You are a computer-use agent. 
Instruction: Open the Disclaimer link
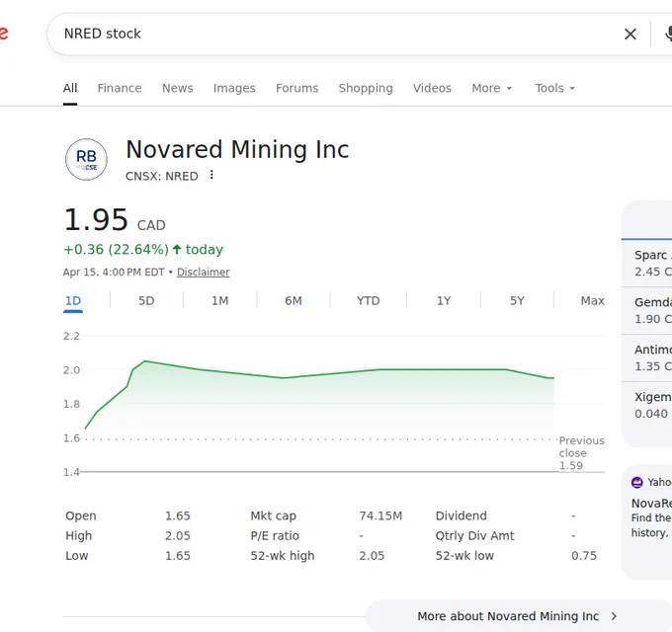[x=204, y=272]
